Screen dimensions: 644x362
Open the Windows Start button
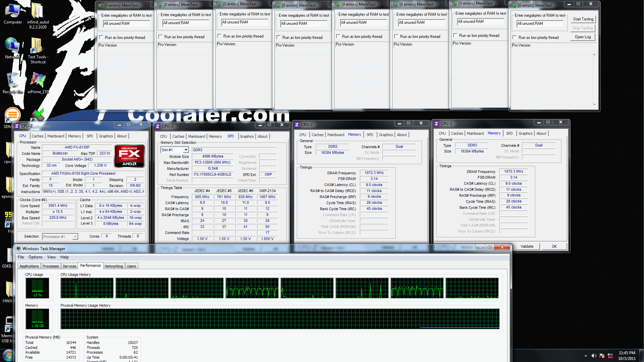7,355
